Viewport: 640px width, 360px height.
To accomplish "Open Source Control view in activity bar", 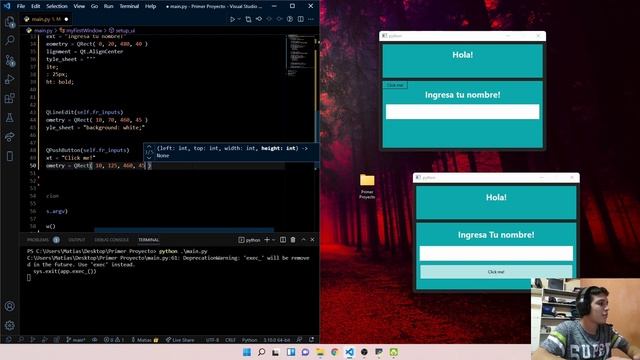I will (x=10, y=60).
